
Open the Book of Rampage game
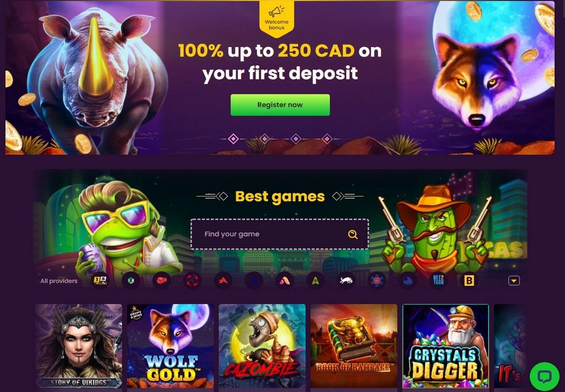click(x=354, y=346)
